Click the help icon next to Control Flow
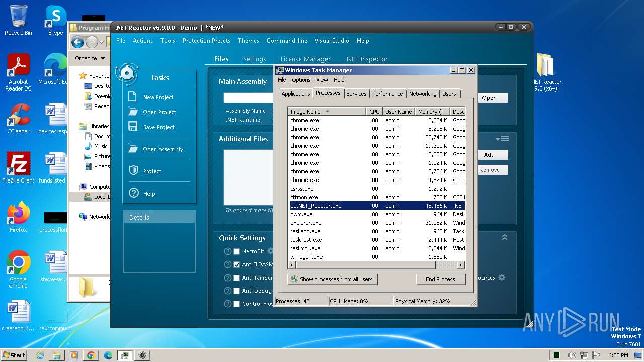 [x=228, y=304]
